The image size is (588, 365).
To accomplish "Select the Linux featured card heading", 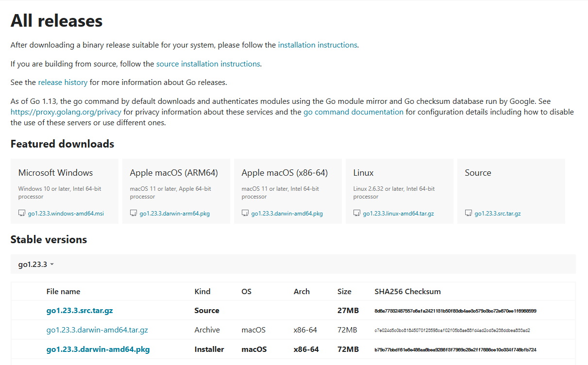I will click(x=363, y=173).
